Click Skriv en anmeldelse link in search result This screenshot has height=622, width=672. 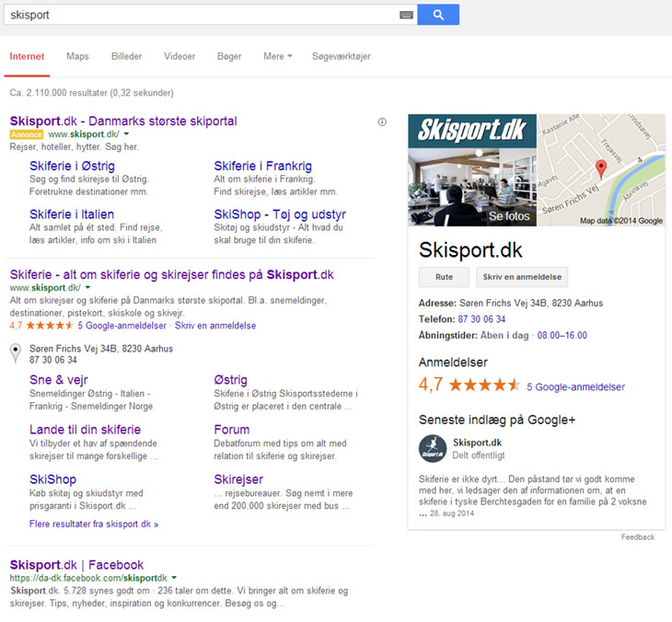point(215,326)
